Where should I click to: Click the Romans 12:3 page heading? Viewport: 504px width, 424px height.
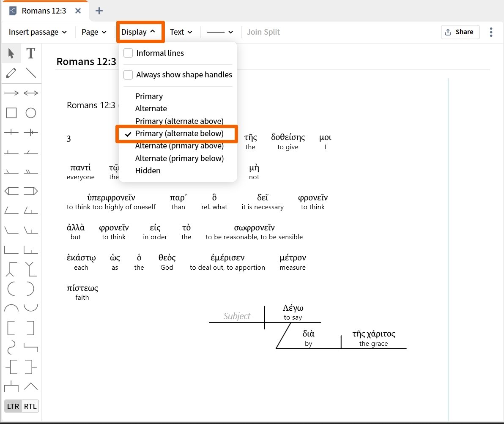[x=86, y=61]
